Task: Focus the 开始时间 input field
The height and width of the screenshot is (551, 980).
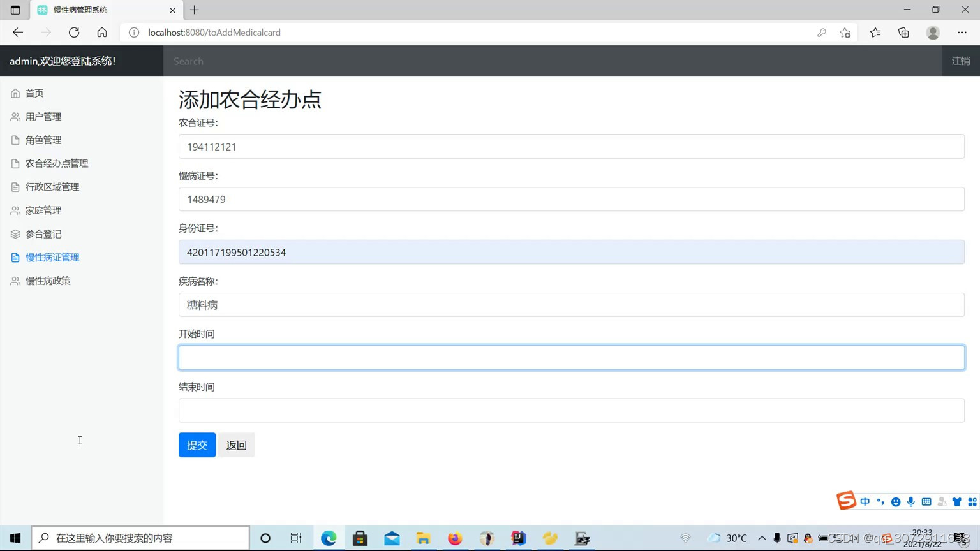Action: pos(571,358)
